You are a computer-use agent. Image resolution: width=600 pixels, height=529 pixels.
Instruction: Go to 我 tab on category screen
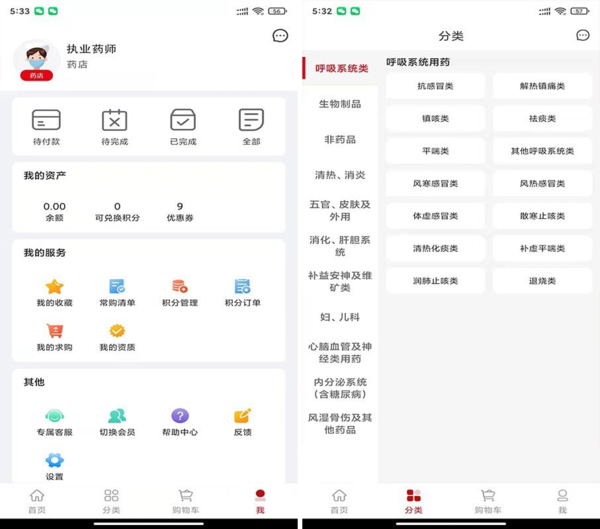coord(562,501)
